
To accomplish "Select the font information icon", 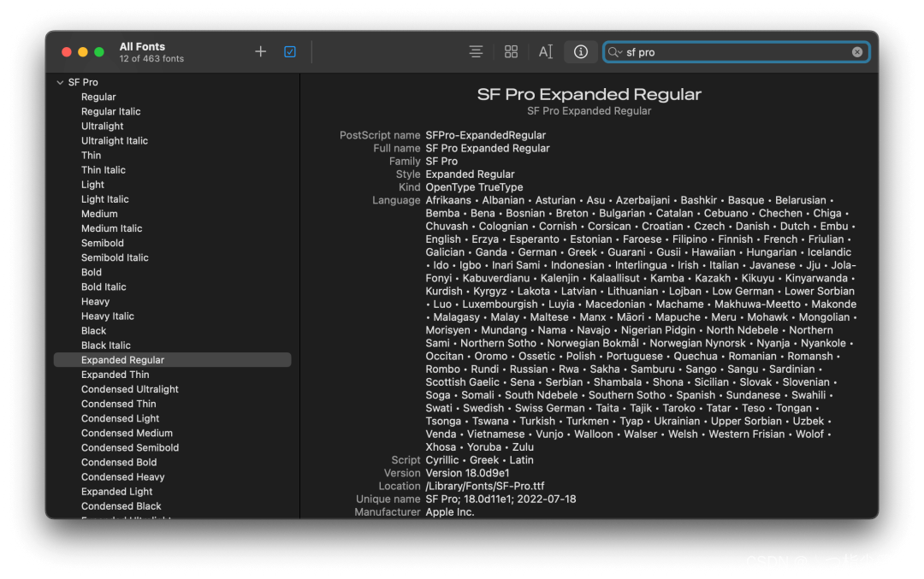I will (x=580, y=52).
